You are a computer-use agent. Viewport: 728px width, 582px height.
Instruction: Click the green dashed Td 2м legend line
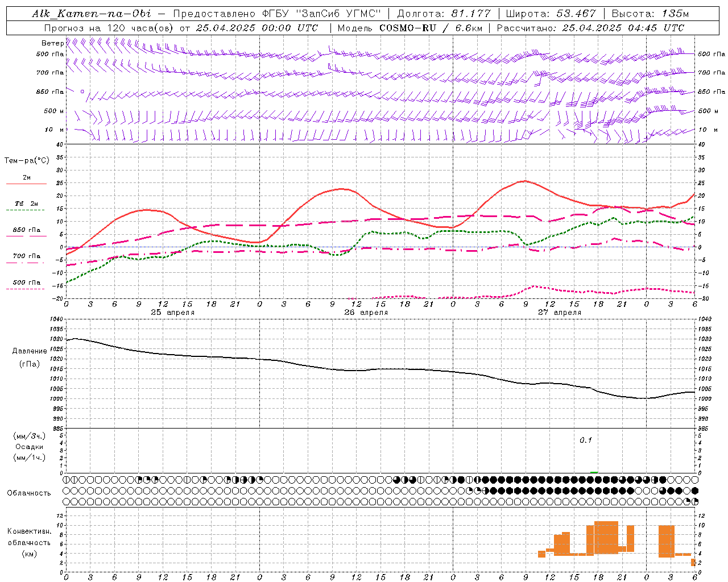tap(26, 210)
